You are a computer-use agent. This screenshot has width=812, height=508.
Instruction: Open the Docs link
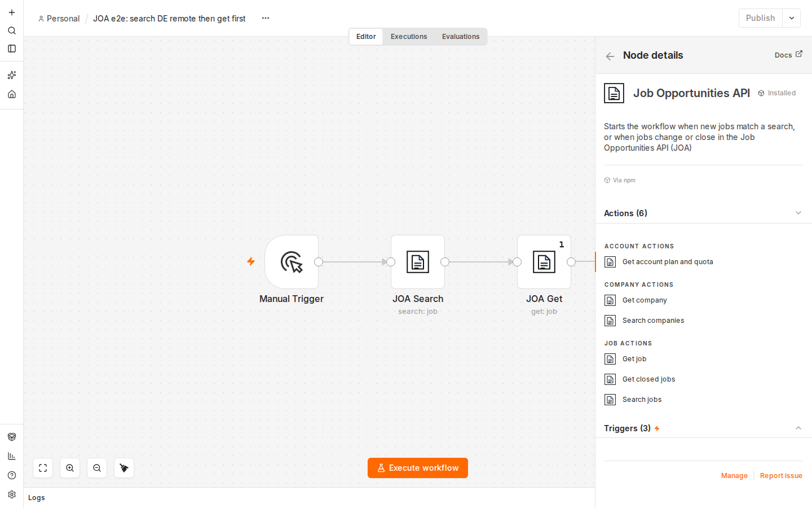[788, 55]
